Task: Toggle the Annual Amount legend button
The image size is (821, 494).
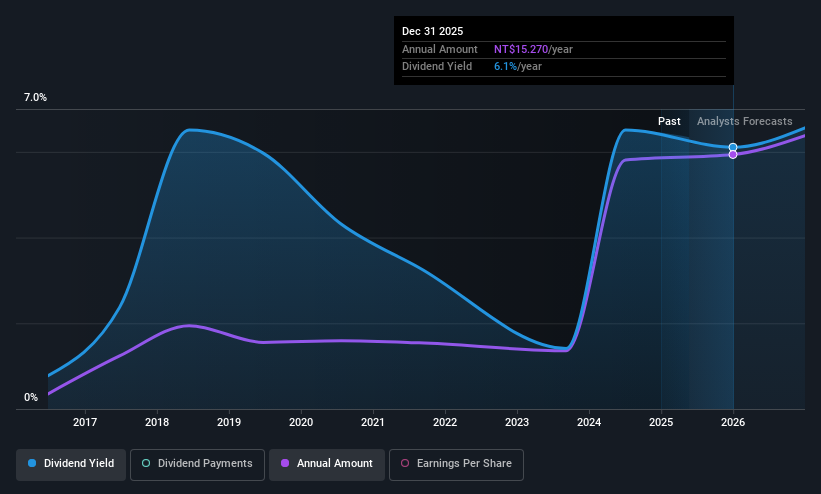Action: point(327,464)
